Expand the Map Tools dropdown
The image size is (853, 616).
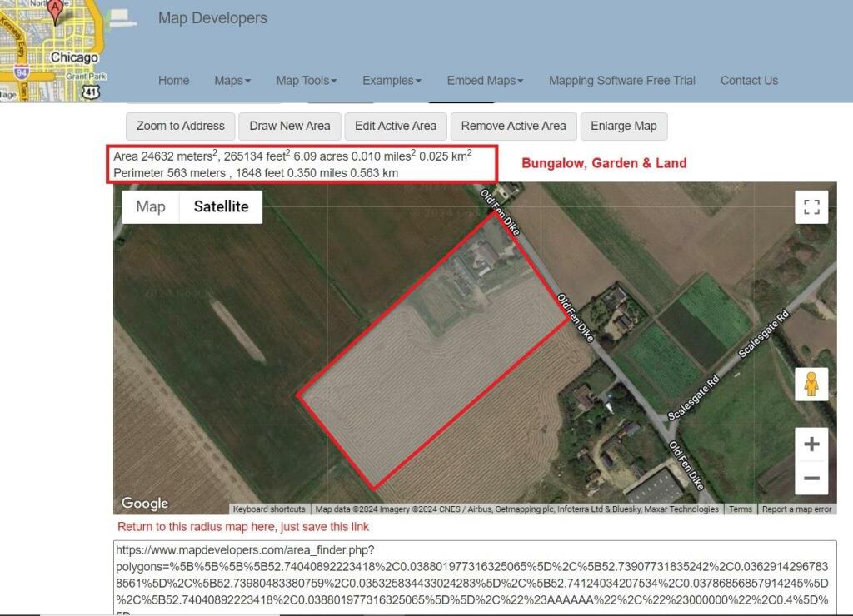(x=307, y=81)
